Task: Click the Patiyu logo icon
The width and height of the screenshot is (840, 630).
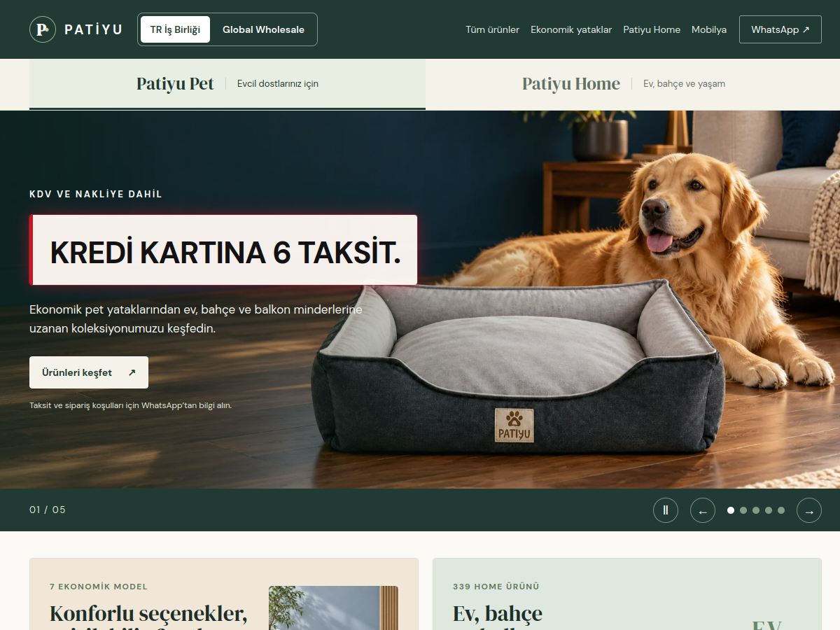Action: (43, 29)
